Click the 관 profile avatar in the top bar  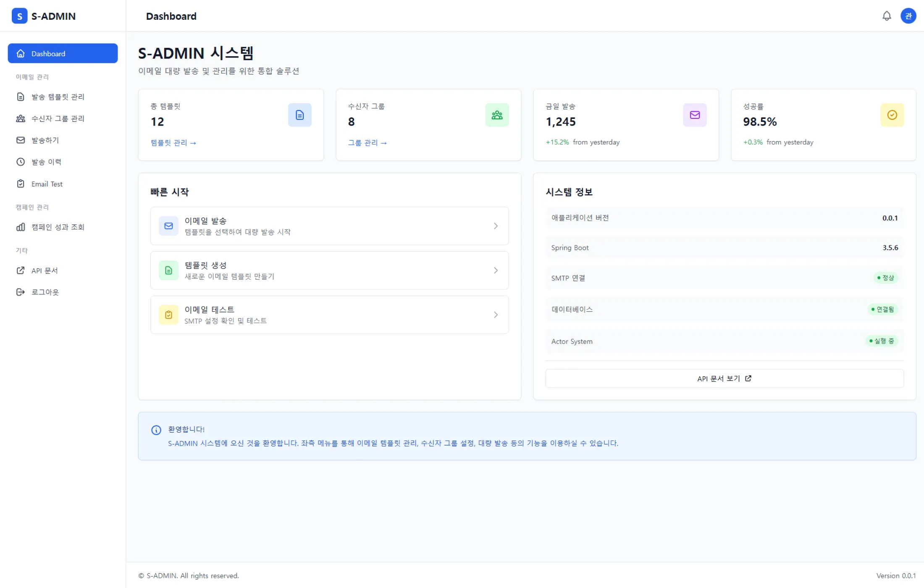click(908, 16)
